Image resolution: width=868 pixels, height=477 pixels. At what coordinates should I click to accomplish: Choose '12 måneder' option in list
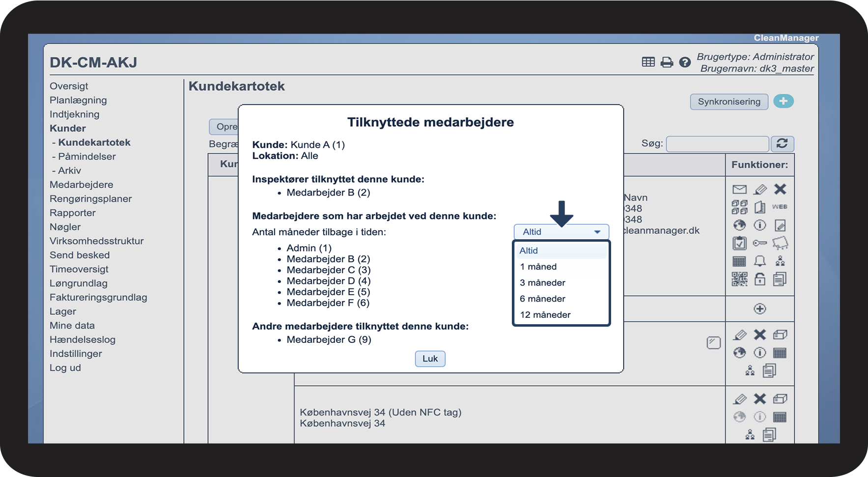tap(545, 315)
